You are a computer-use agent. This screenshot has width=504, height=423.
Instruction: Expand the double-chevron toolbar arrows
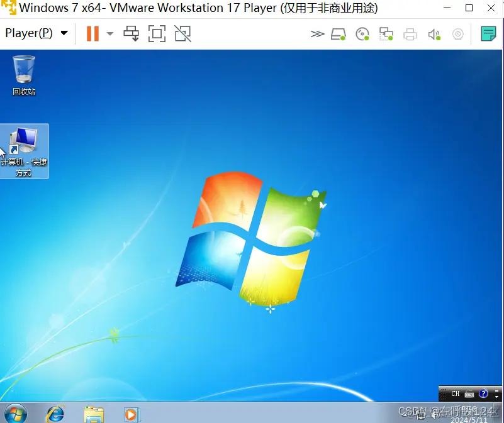317,34
